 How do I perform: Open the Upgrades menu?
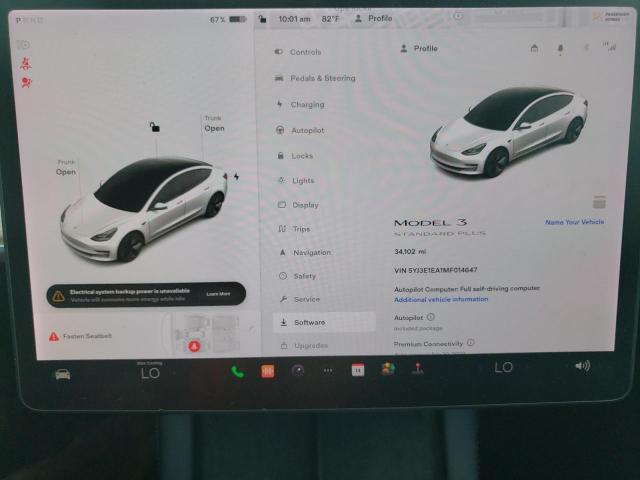pyautogui.click(x=304, y=346)
